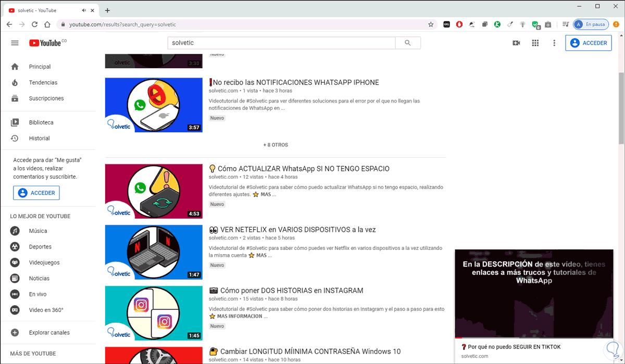Expand the + 8 OTROS results
This screenshot has height=364, width=625.
pos(276,145)
